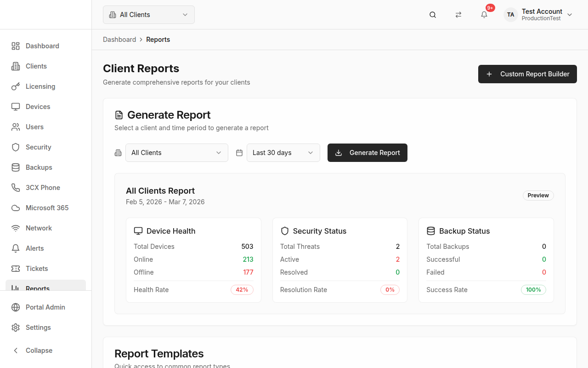Open the All Clients dropdown in top bar

pyautogui.click(x=149, y=15)
